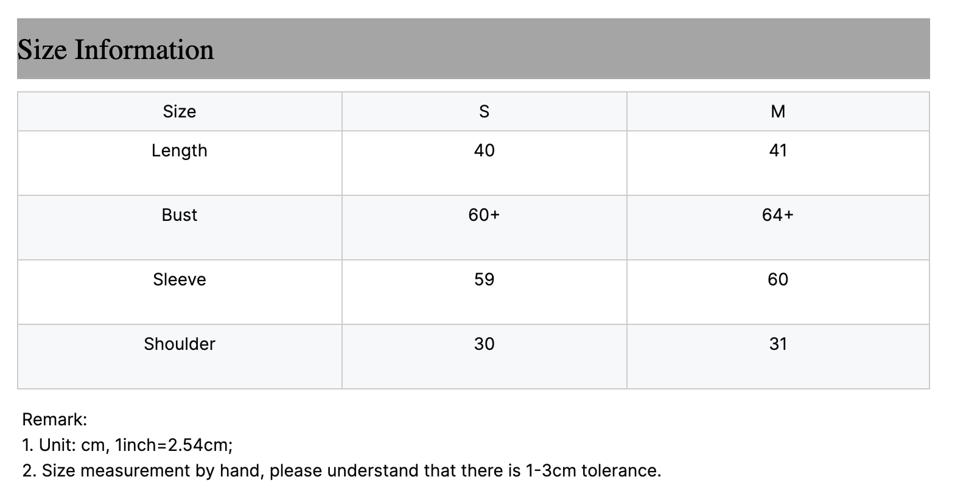The width and height of the screenshot is (980, 499).
Task: Click the Remark: label below the table
Action: 55,419
